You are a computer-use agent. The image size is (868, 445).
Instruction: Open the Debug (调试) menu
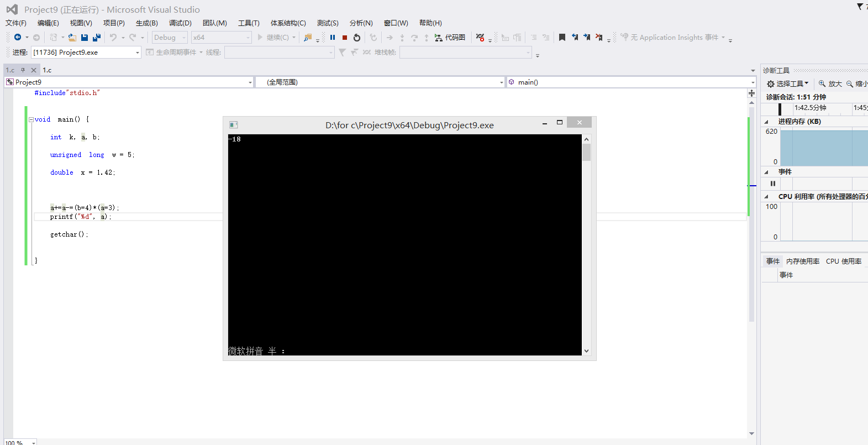coord(180,23)
